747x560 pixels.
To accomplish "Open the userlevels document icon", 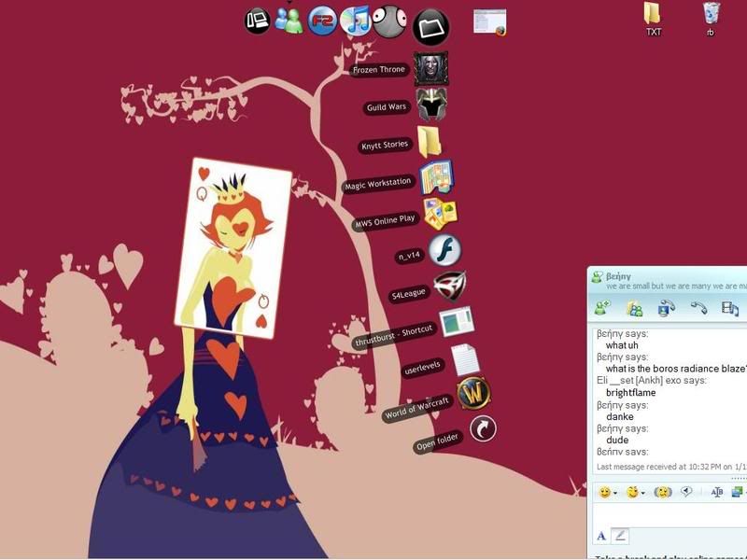I will point(465,359).
